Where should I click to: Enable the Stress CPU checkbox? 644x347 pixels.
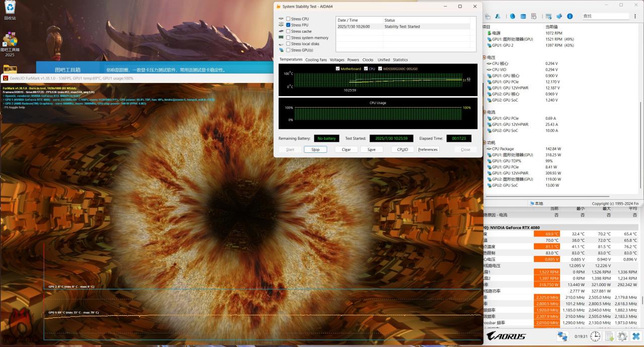point(288,19)
